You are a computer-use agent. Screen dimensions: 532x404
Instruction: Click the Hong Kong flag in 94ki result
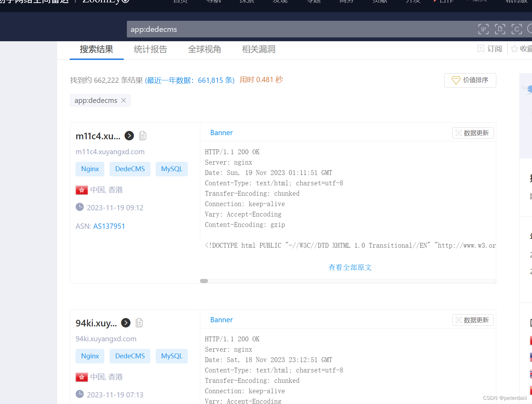click(82, 377)
